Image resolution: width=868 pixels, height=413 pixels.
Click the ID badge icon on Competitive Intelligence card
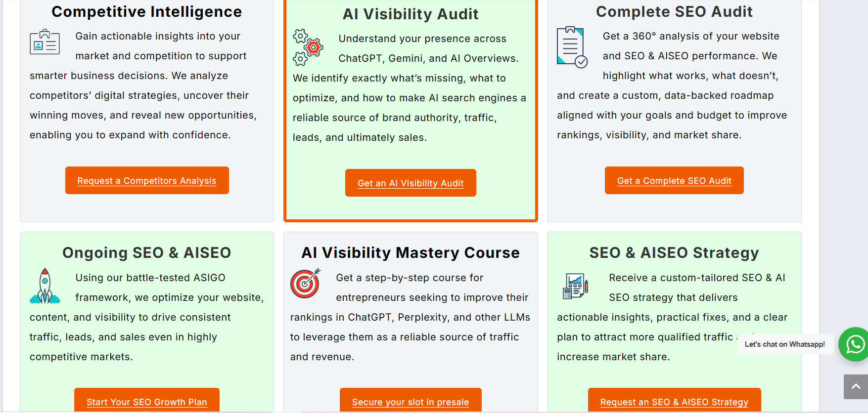tap(45, 42)
